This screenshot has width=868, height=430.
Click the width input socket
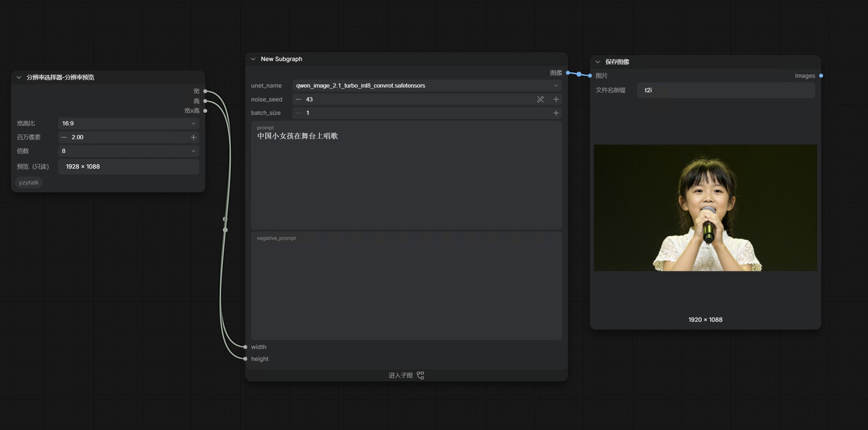[245, 347]
